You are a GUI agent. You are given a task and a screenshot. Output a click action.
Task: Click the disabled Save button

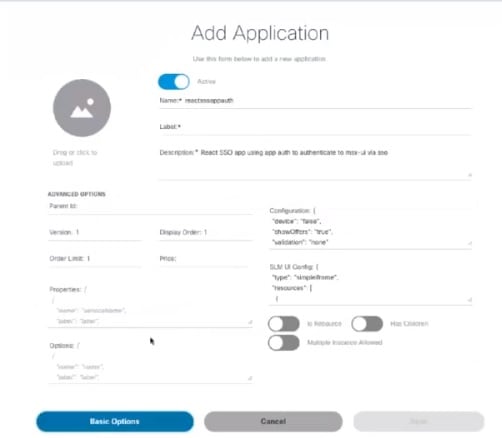419,421
